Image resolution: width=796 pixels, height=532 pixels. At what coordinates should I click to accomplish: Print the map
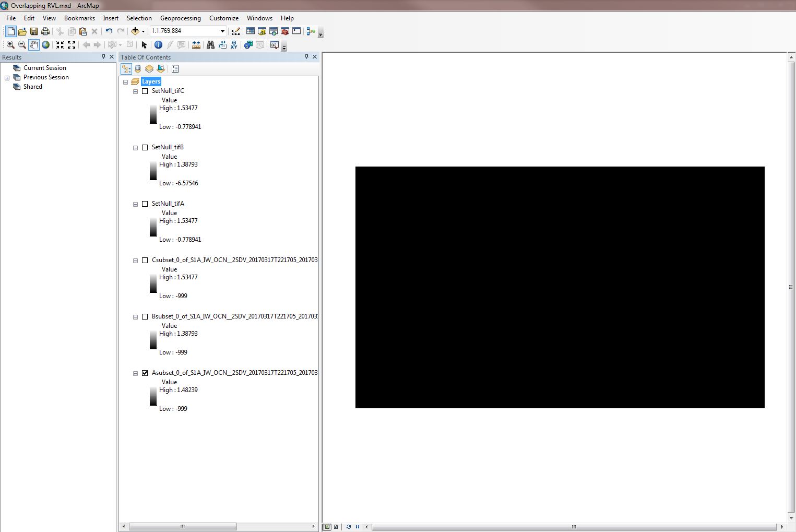click(45, 31)
